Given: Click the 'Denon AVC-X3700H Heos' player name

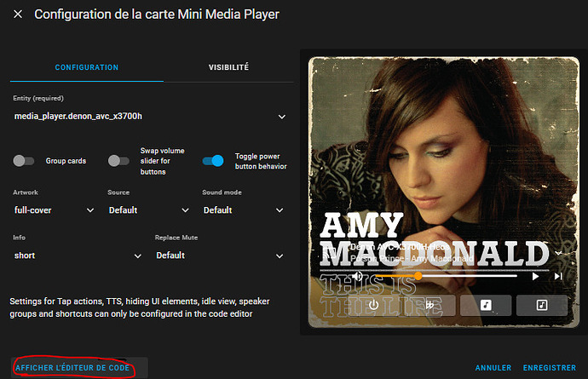Looking at the screenshot, I should [x=399, y=247].
